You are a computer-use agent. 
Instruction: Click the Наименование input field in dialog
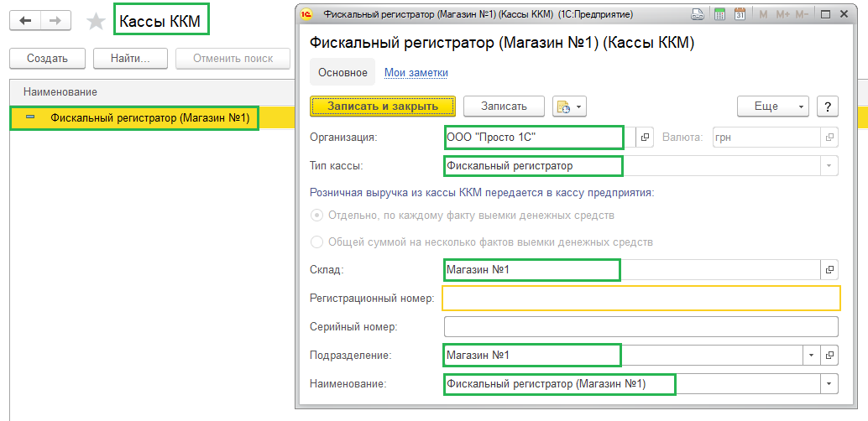coord(632,382)
